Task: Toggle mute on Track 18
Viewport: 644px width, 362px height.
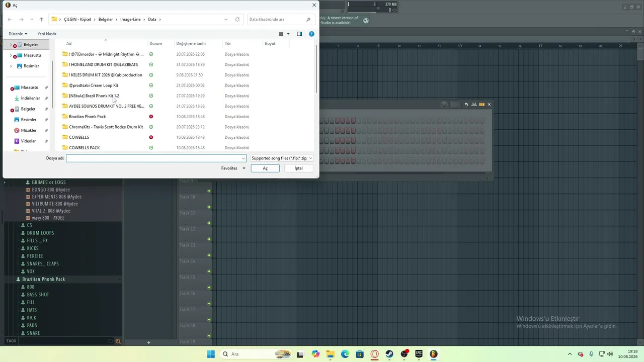Action: click(209, 336)
